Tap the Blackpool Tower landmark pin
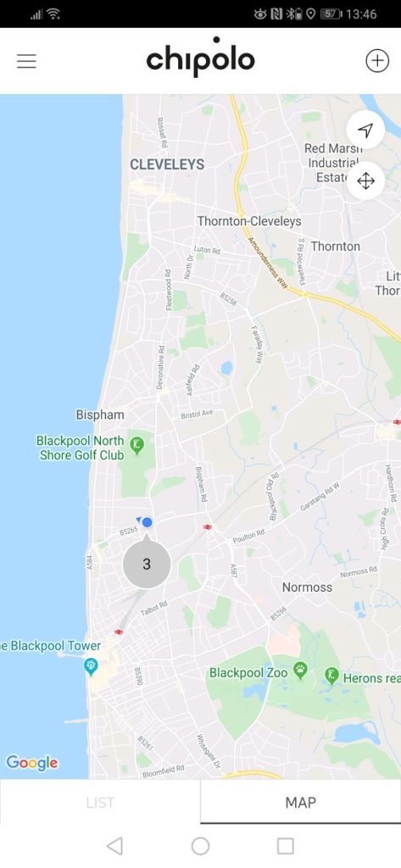Screen dimensions: 401x868 (x=90, y=666)
